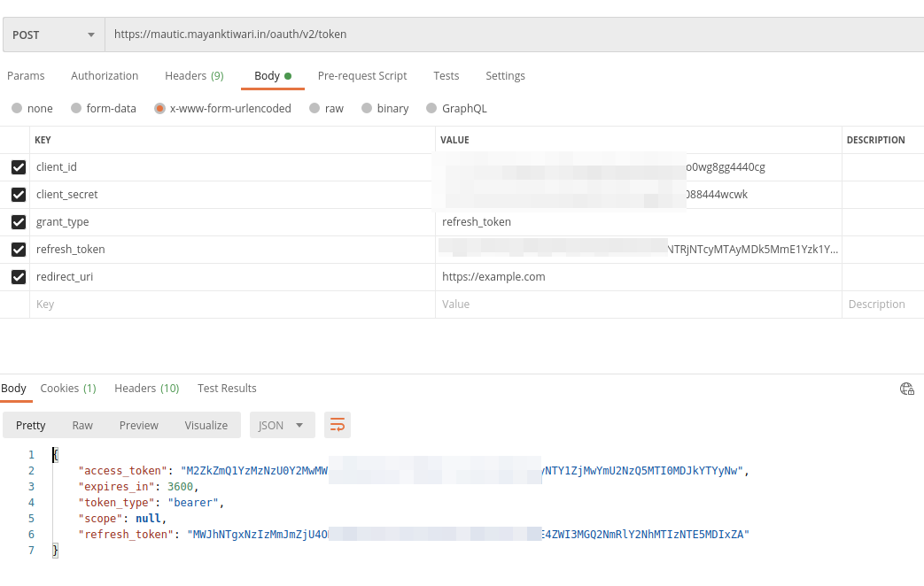The width and height of the screenshot is (924, 586).
Task: Click the globe network icon in response panel
Action: [906, 389]
